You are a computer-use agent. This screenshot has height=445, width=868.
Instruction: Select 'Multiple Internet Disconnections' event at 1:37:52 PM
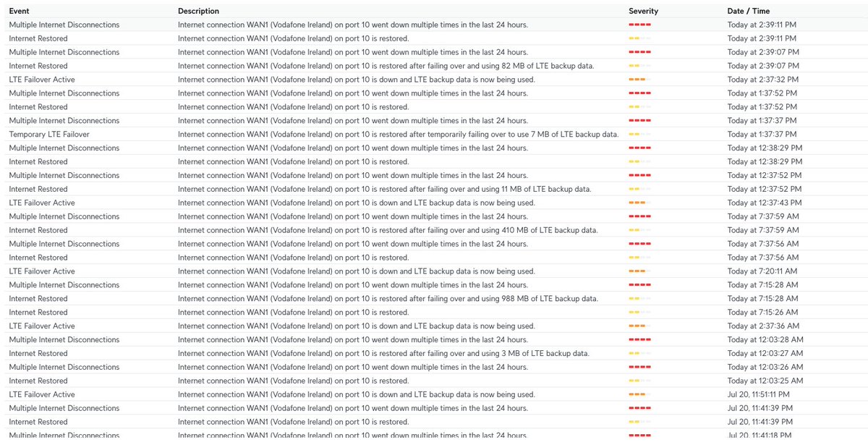(64, 93)
